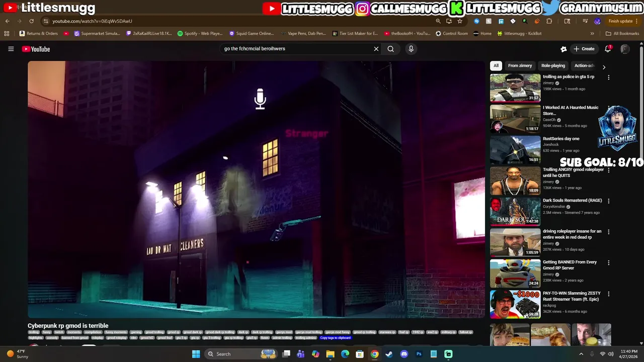This screenshot has width=644, height=362.
Task: Open the Control Room bookmark
Action: click(452, 34)
